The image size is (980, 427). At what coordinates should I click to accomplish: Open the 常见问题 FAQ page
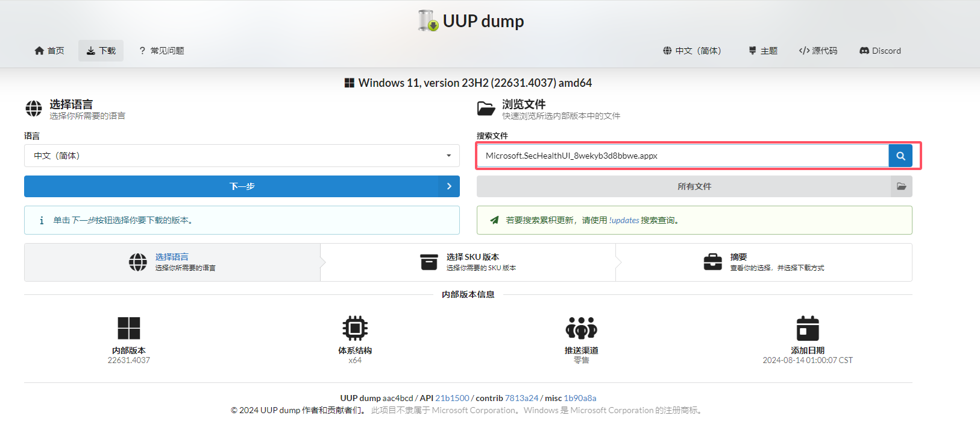click(x=162, y=51)
